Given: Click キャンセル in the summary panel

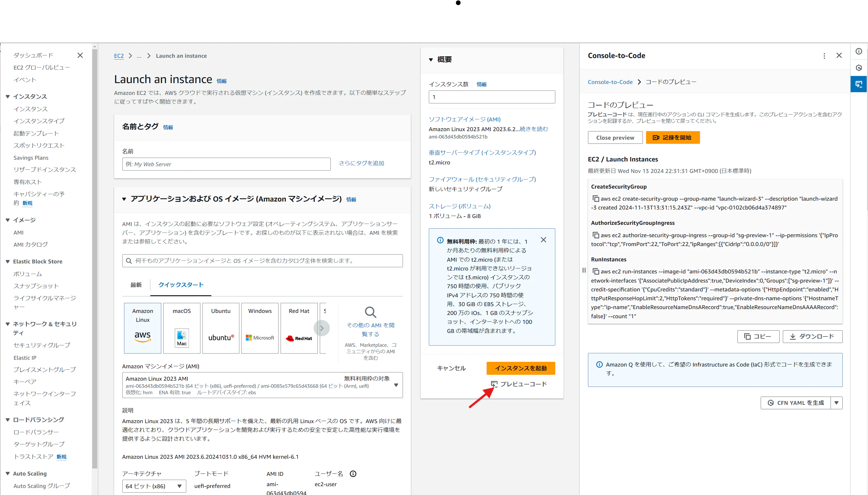Looking at the screenshot, I should (x=451, y=368).
